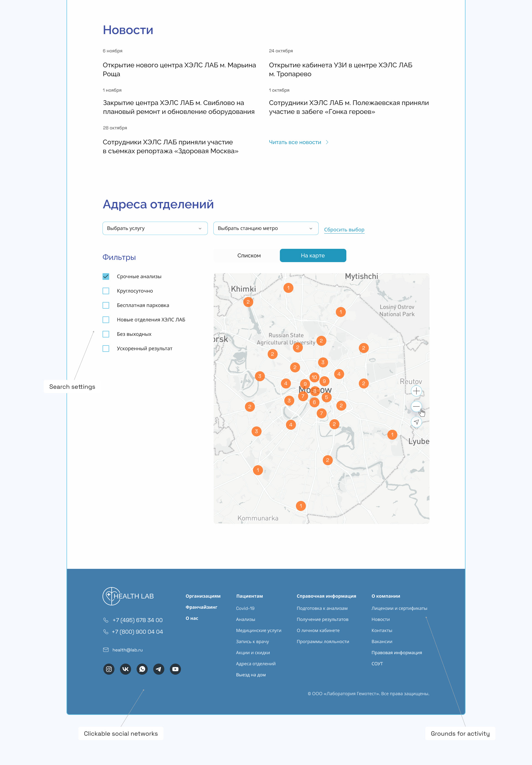The image size is (532, 765).
Task: Click the map geolocation arrow button
Action: [x=416, y=422]
